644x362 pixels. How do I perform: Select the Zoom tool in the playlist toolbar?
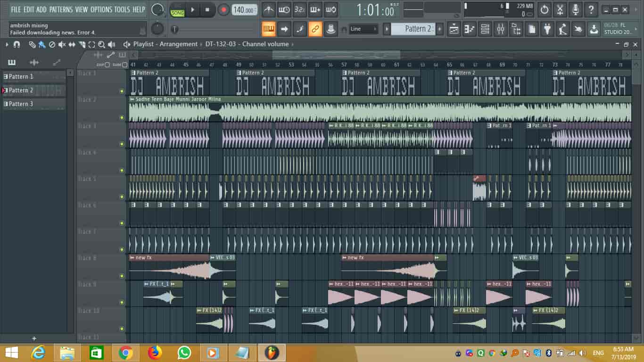101,44
